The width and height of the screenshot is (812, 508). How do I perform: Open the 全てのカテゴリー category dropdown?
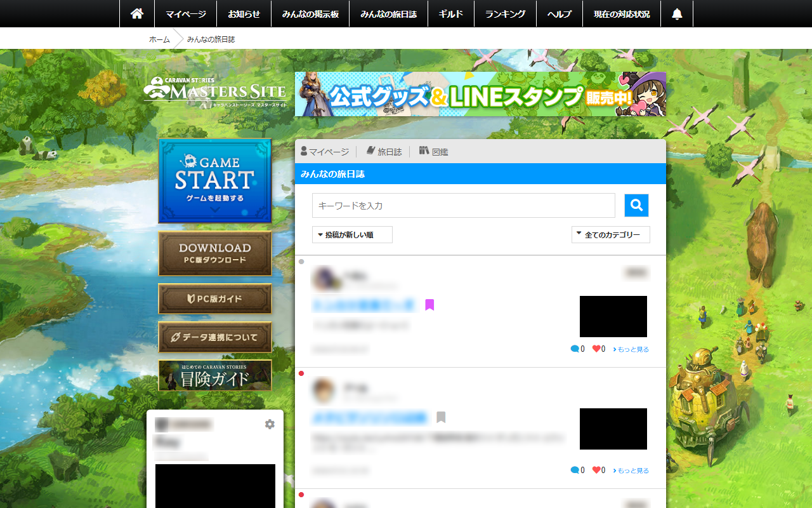(x=611, y=235)
